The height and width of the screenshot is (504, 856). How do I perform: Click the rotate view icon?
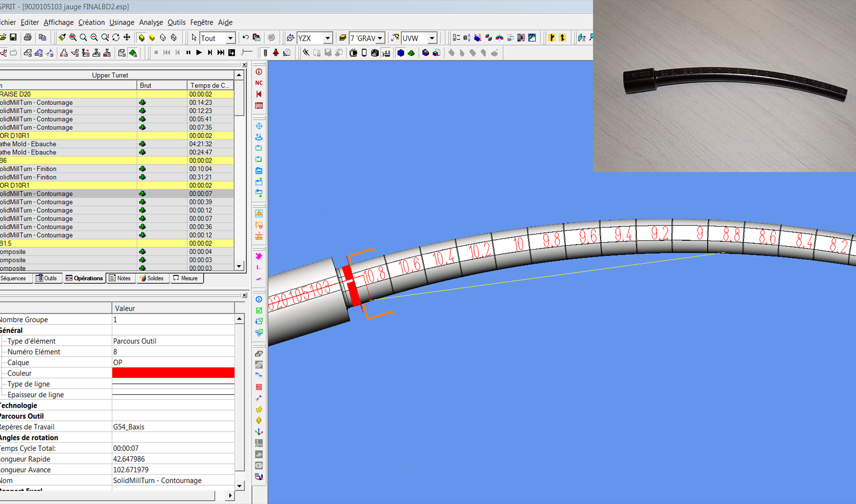pos(116,38)
